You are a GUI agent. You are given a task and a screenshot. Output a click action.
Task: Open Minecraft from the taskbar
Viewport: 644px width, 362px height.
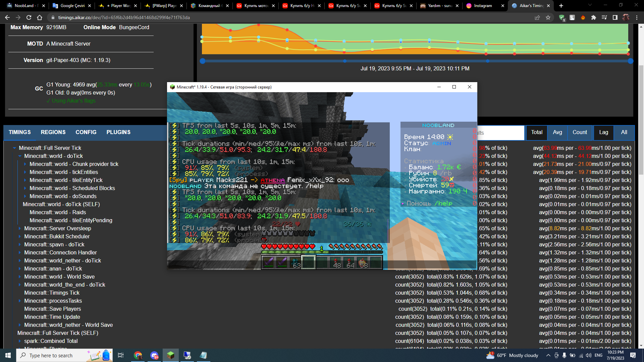click(171, 355)
